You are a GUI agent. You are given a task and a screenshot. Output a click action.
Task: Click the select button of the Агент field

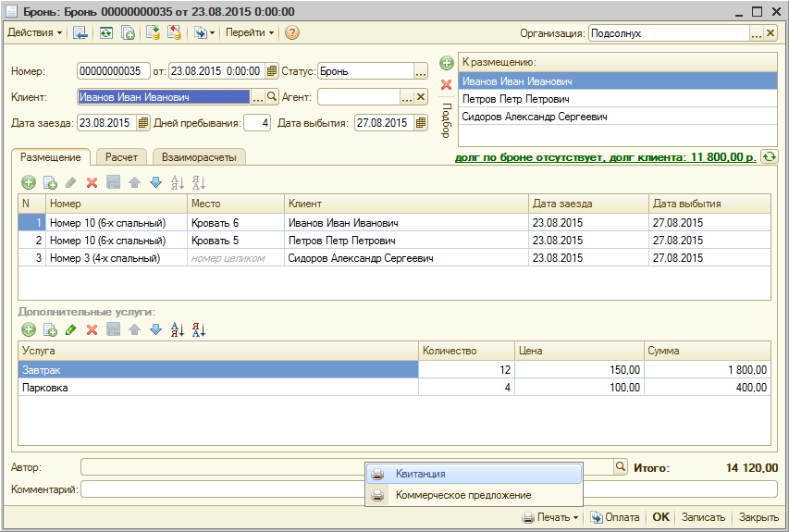pyautogui.click(x=407, y=97)
